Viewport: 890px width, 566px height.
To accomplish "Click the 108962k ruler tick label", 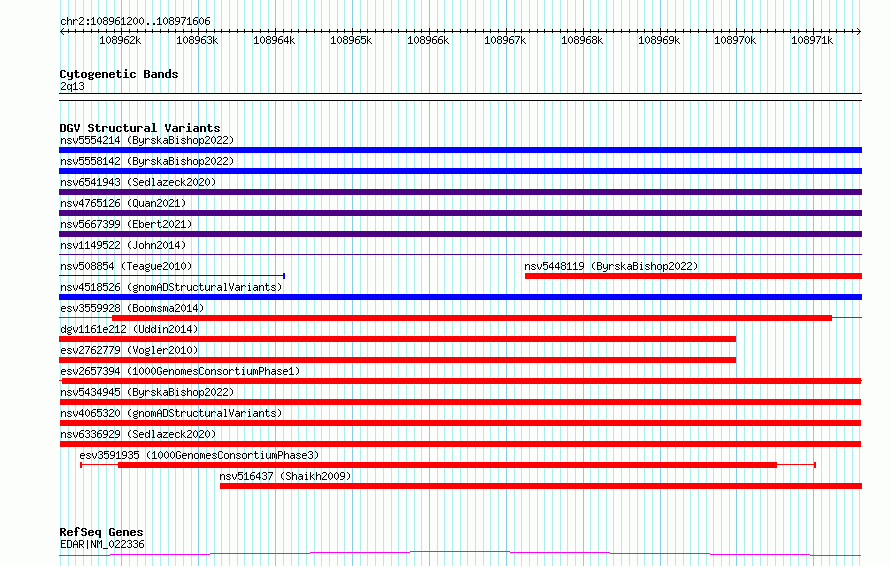I will [120, 40].
